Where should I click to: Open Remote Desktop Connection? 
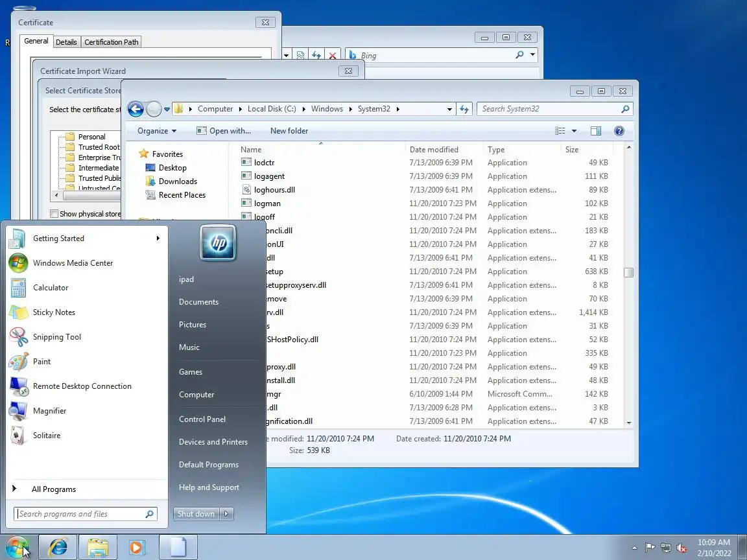click(x=86, y=386)
